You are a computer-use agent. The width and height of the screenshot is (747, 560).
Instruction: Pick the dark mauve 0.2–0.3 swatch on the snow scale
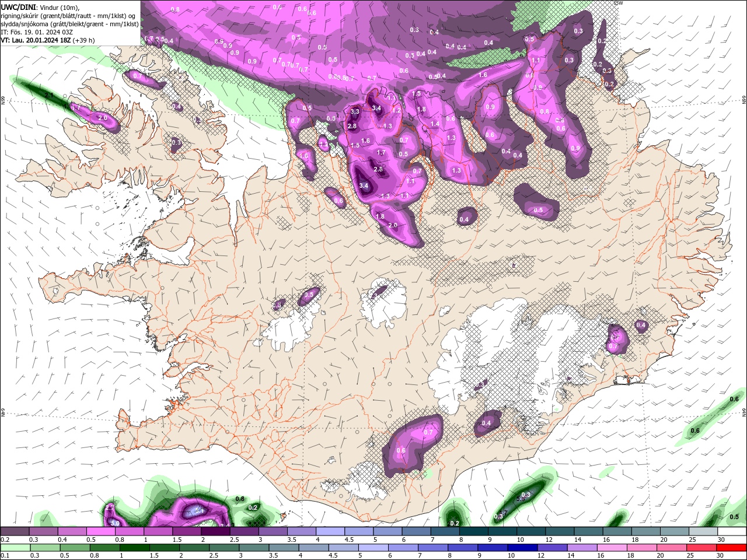(15, 531)
